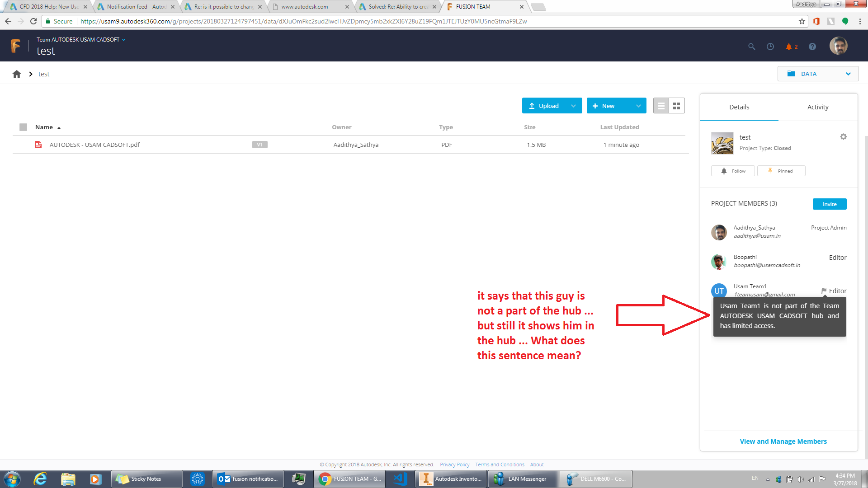Go to home via house icon

click(x=17, y=74)
